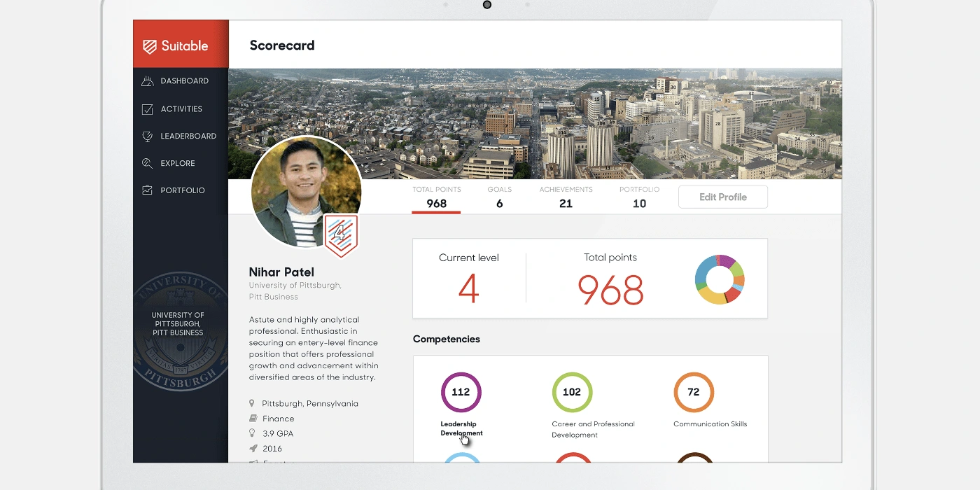Go to the Activities section

(181, 109)
